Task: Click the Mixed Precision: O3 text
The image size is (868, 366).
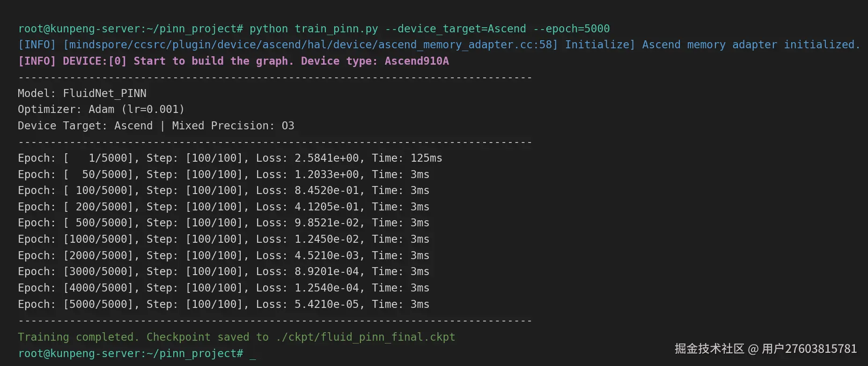Action: click(233, 126)
